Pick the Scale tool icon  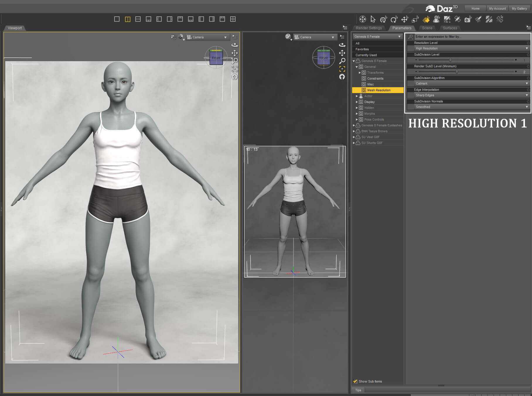coord(415,19)
